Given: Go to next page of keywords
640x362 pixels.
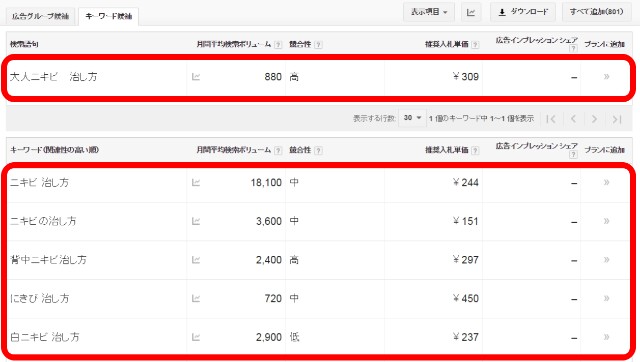Looking at the screenshot, I should pos(594,119).
